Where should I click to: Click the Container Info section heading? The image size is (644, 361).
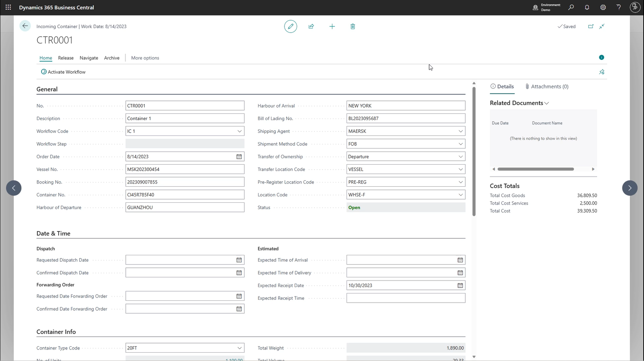coord(56,332)
